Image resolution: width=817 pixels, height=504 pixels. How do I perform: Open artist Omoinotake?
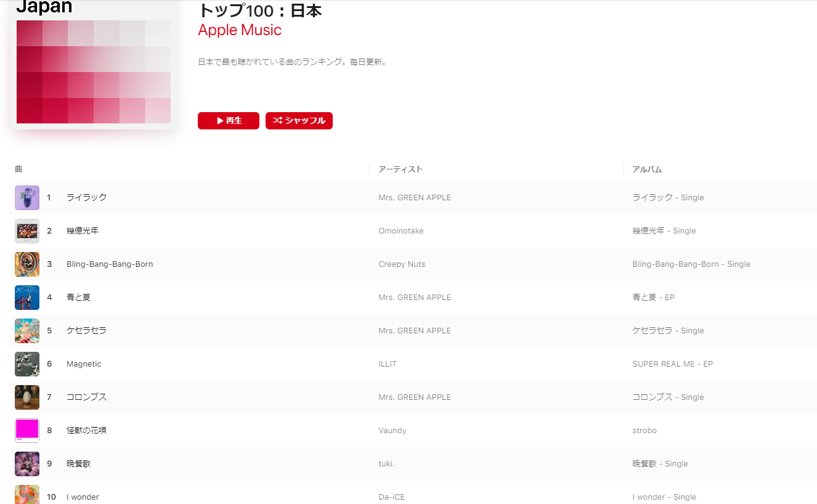pos(401,231)
